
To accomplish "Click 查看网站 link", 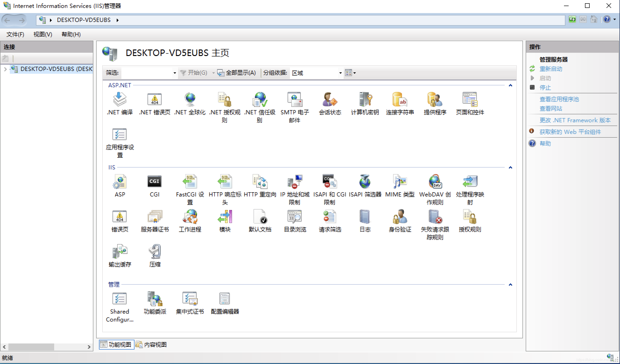I will (x=551, y=108).
